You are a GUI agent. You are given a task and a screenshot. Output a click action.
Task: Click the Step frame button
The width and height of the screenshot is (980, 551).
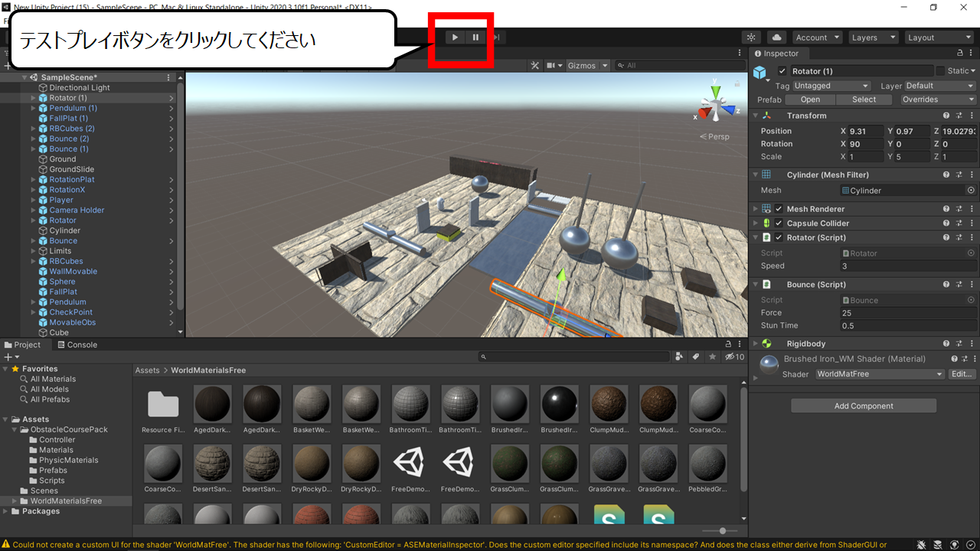coord(496,37)
